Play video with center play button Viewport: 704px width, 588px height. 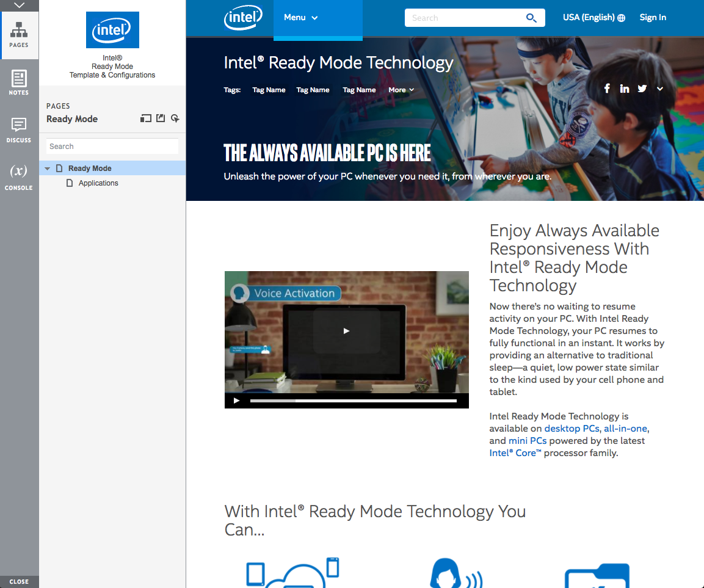346,331
